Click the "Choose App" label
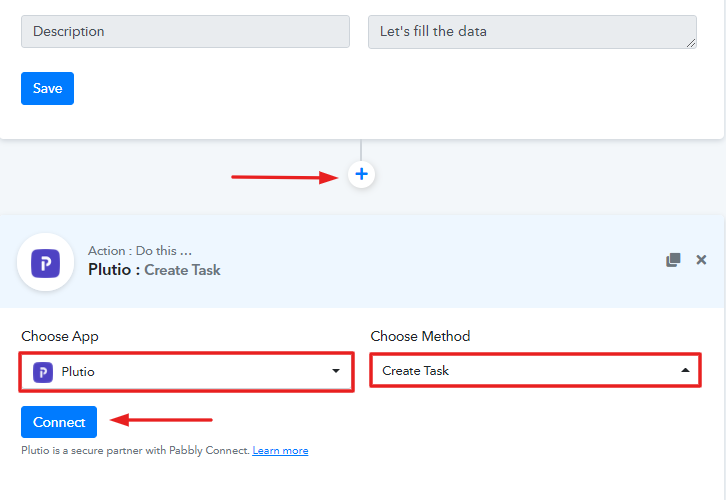The image size is (726, 500). tap(60, 336)
